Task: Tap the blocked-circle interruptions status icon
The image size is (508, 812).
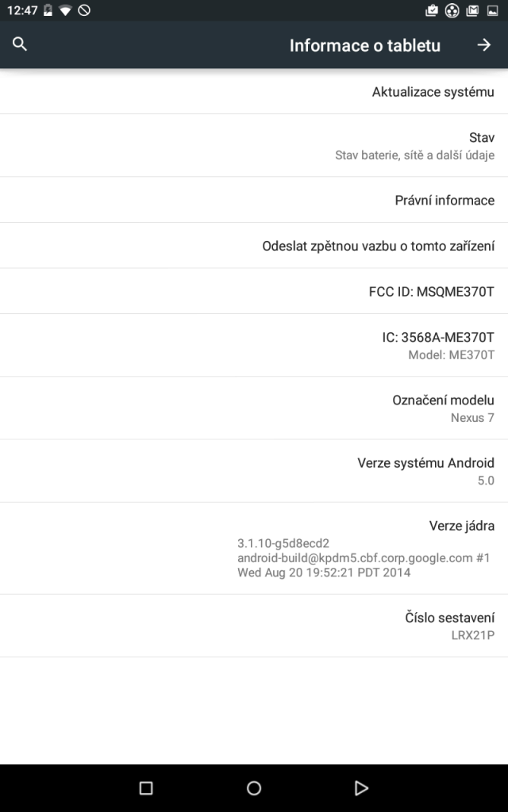Action: 84,10
